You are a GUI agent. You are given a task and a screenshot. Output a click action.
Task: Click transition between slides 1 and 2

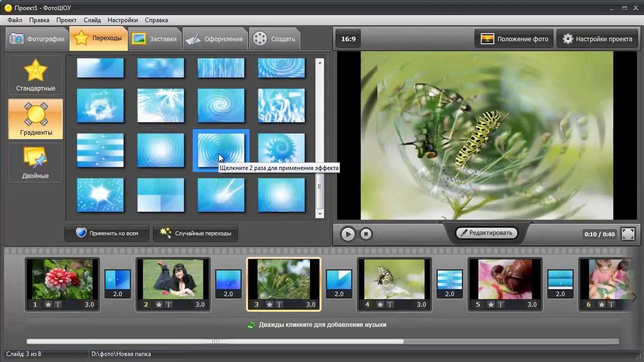click(x=118, y=284)
